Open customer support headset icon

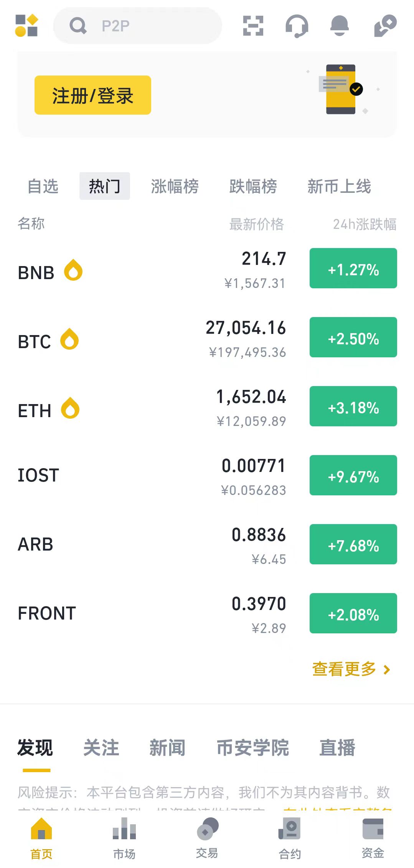coord(297,26)
